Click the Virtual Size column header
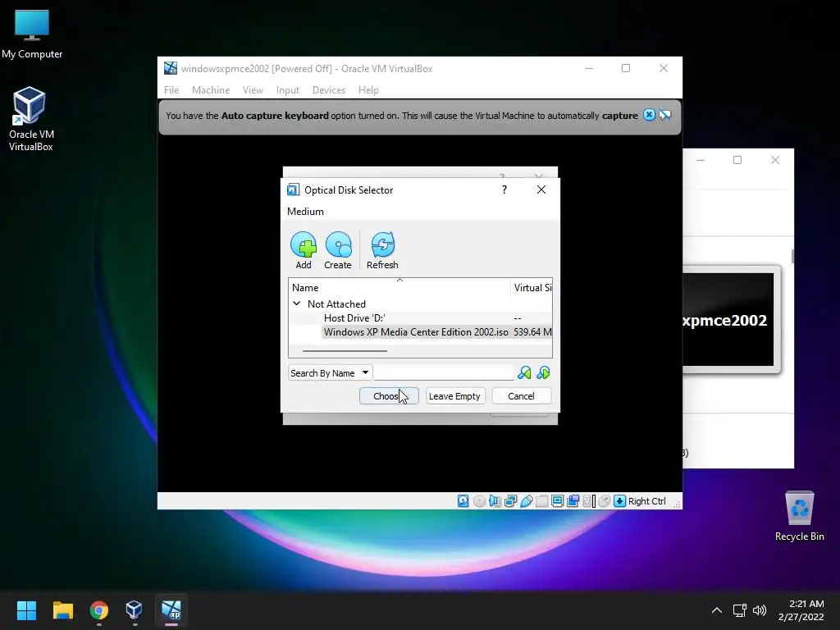This screenshot has width=840, height=630. pyautogui.click(x=532, y=288)
